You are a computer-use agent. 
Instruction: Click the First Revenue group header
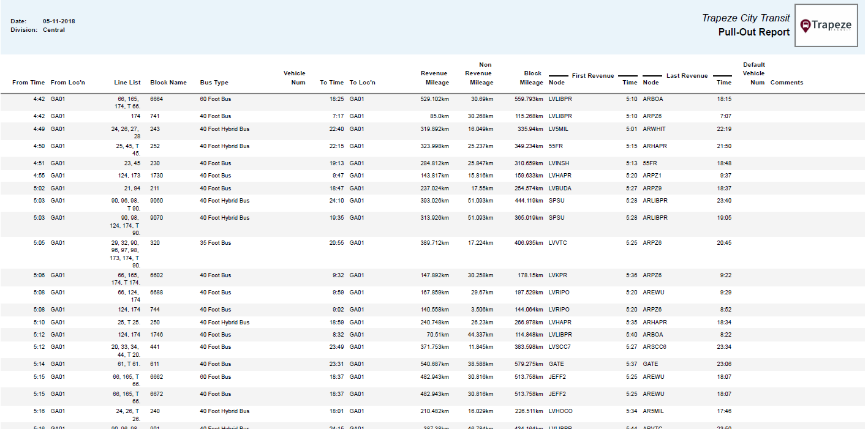click(592, 76)
